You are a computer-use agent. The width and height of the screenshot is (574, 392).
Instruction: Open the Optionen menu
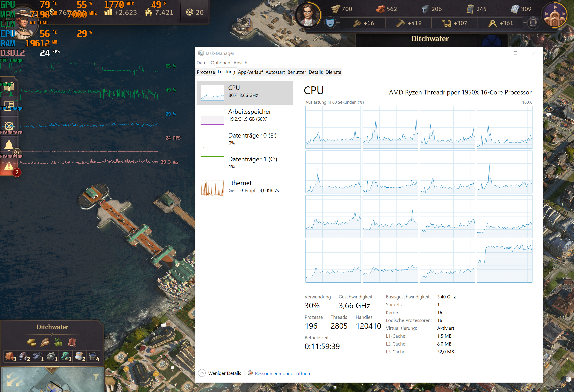pyautogui.click(x=220, y=63)
